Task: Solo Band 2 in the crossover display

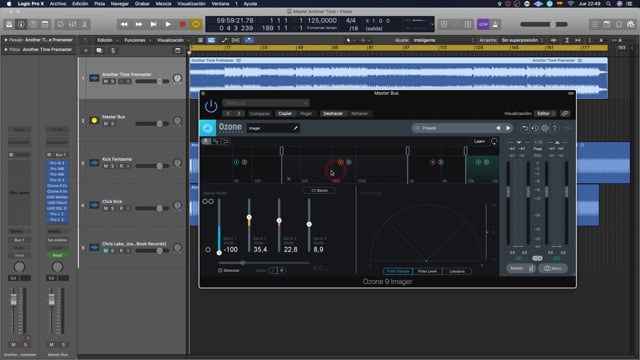Action: (x=349, y=162)
